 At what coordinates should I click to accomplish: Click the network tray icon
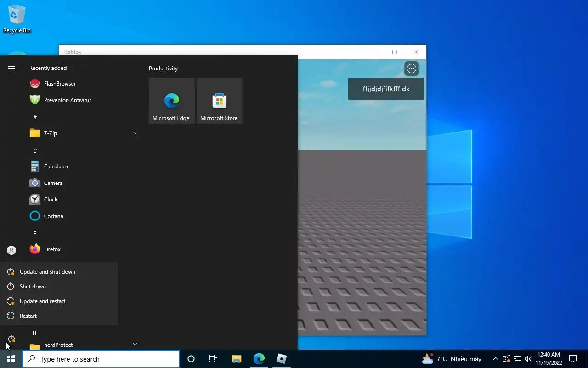(x=518, y=359)
